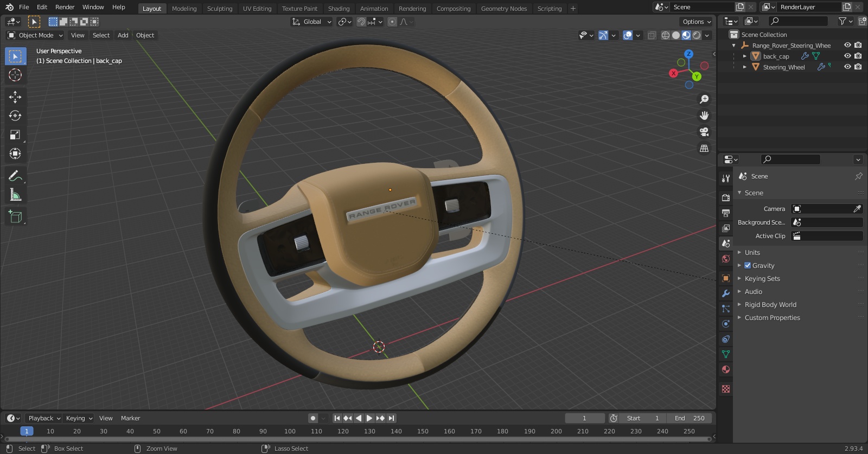Open the viewport Add menu
The image size is (868, 454).
coord(123,35)
